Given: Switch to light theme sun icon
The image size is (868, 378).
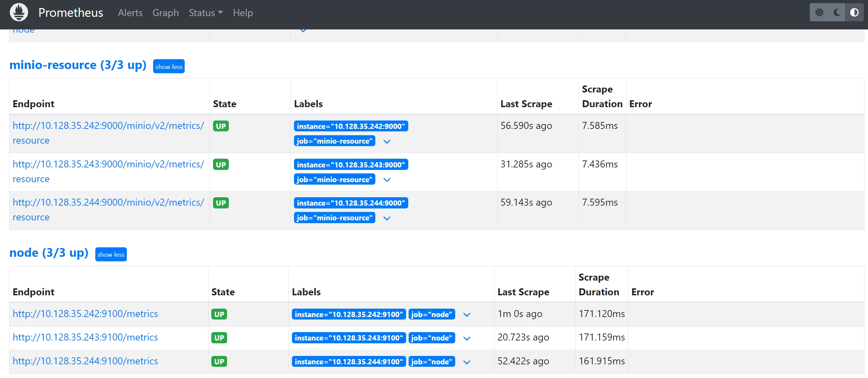Looking at the screenshot, I should (819, 13).
